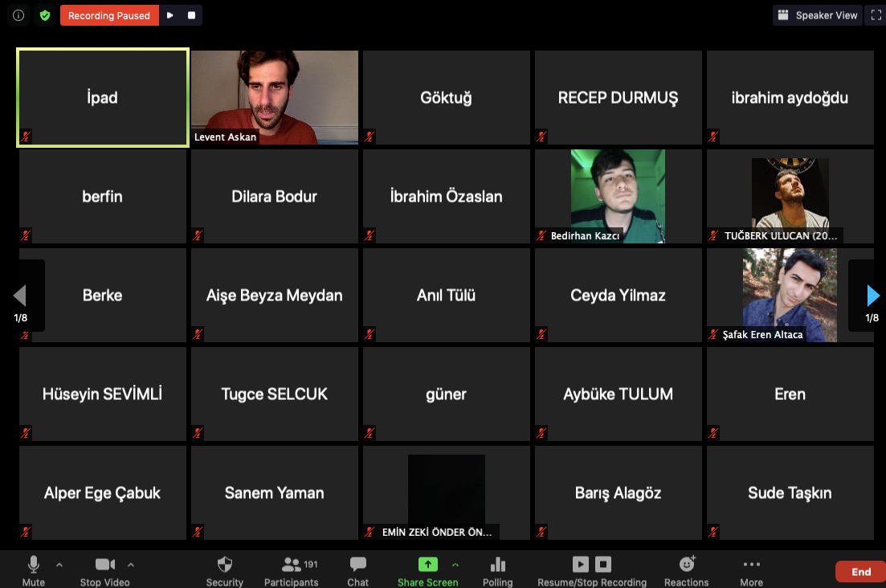Select the Alper Ege Çabuk participant tile

point(103,493)
